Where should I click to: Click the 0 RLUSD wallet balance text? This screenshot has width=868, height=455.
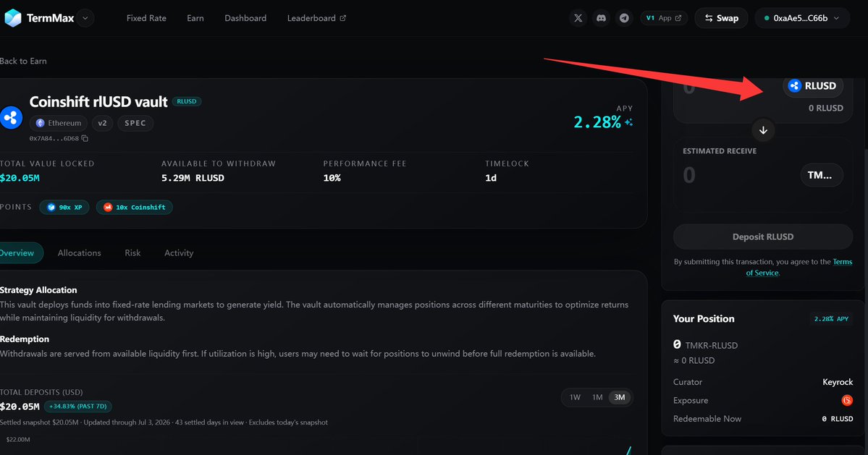coord(826,108)
